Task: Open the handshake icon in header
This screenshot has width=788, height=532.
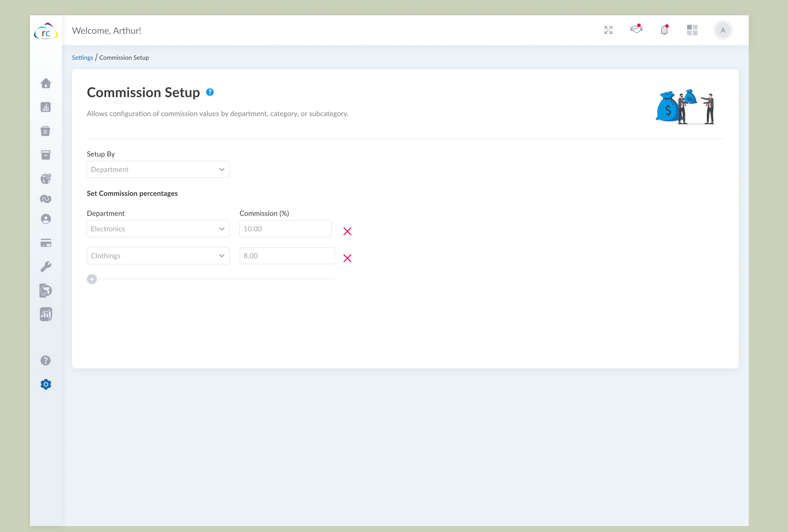Action: (636, 30)
